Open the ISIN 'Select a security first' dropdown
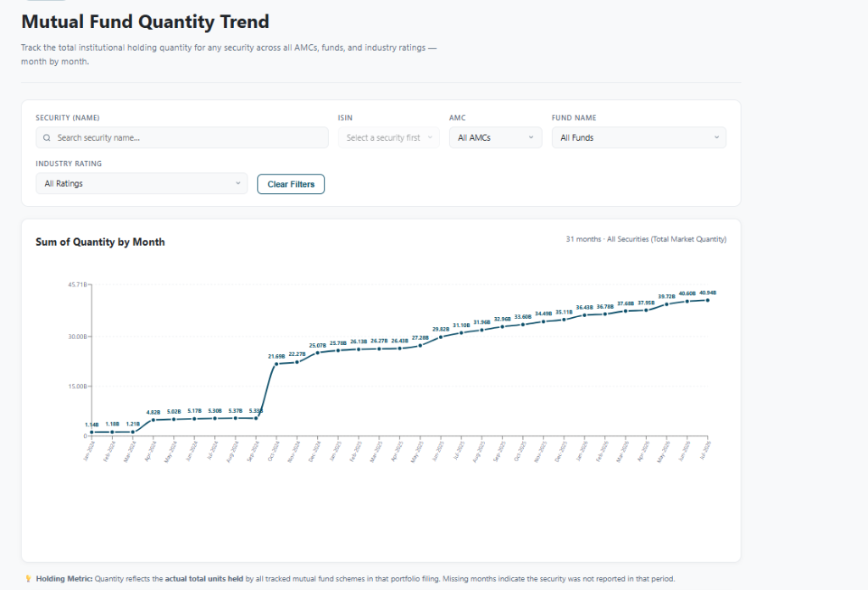868x590 pixels. click(388, 138)
